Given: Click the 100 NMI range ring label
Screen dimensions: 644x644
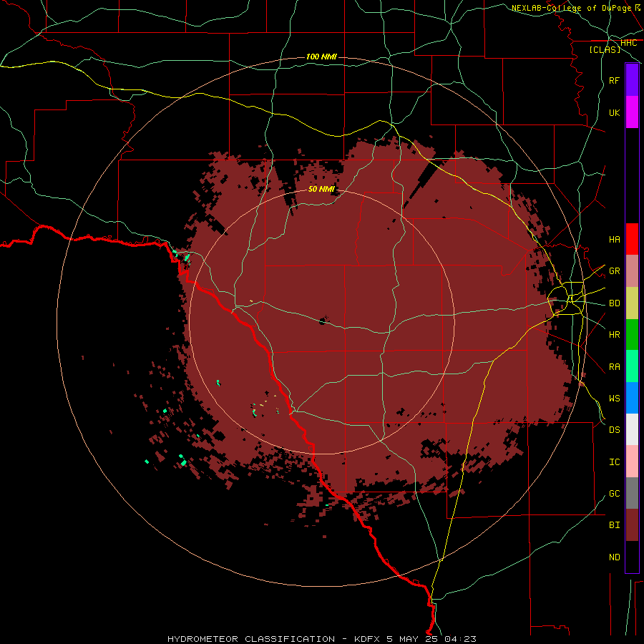Looking at the screenshot, I should click(321, 57).
